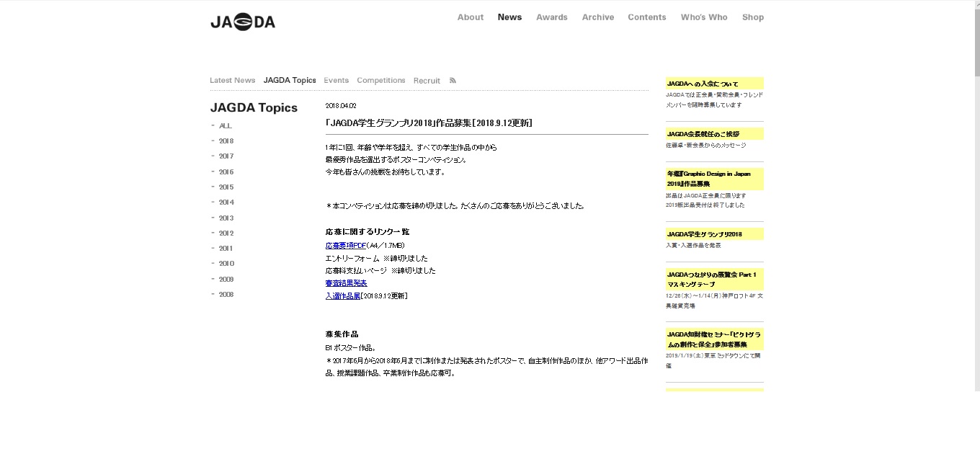The height and width of the screenshot is (454, 980).
Task: Filter topics by year 2017
Action: point(226,156)
